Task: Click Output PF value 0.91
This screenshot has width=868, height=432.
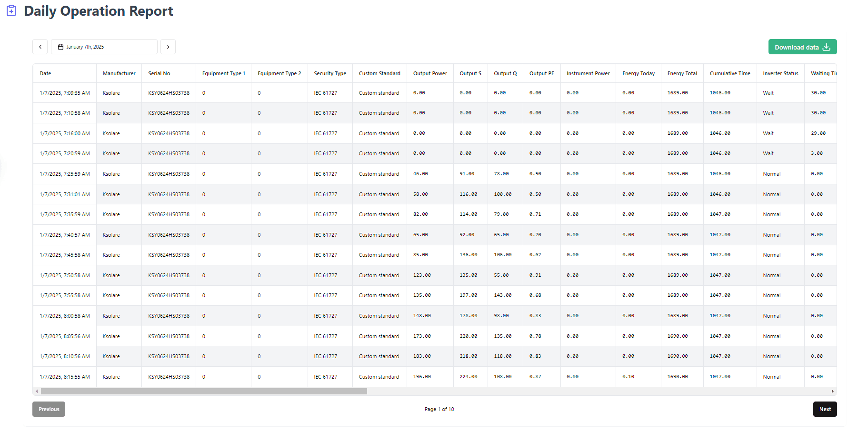Action: 535,275
